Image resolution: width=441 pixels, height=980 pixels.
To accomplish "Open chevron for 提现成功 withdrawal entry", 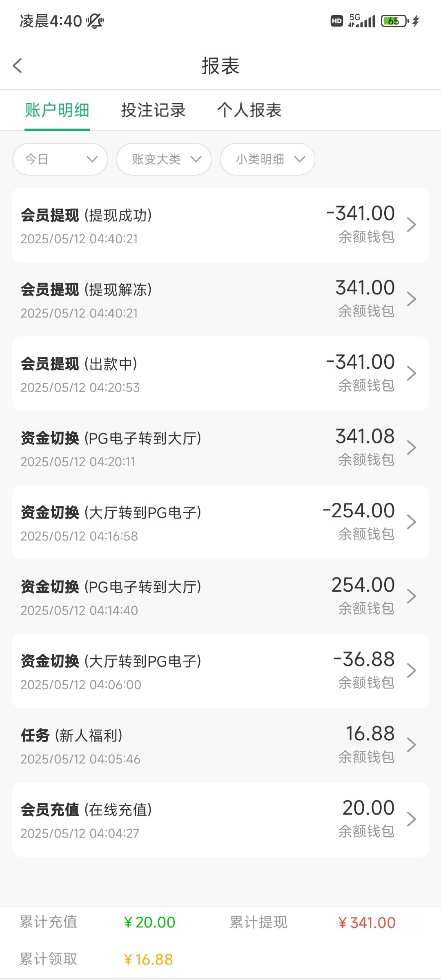I will tap(411, 225).
